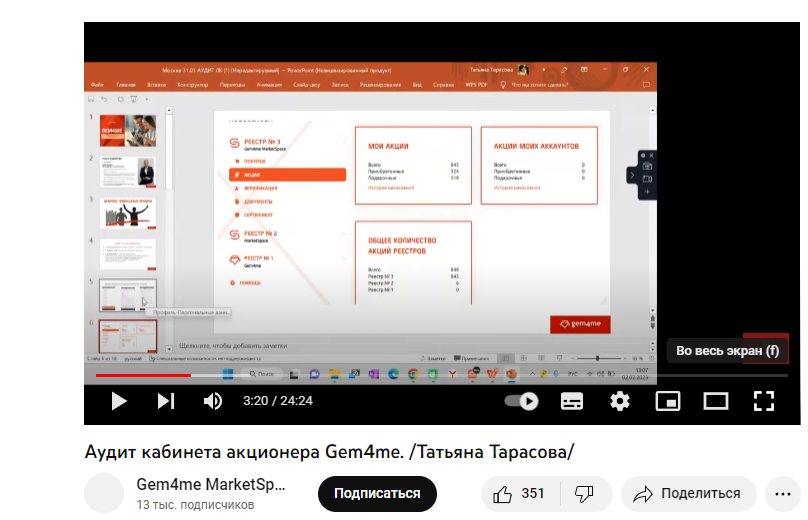808x520 pixels.
Task: Open the 'Главная' ribbon tab
Action: (126, 85)
